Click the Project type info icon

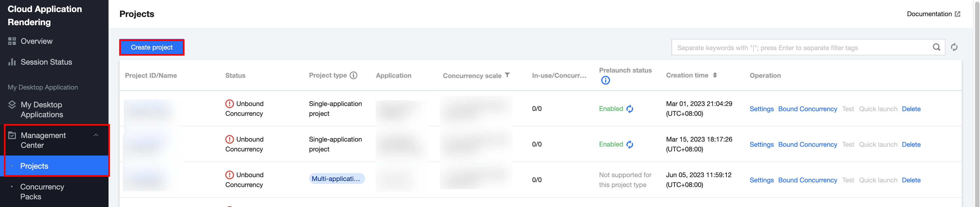pos(354,75)
